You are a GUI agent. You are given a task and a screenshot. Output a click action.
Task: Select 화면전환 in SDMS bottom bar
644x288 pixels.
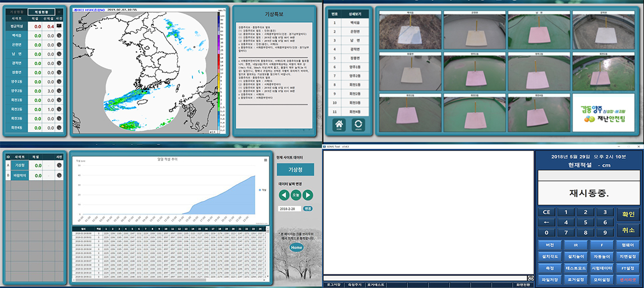523,285
